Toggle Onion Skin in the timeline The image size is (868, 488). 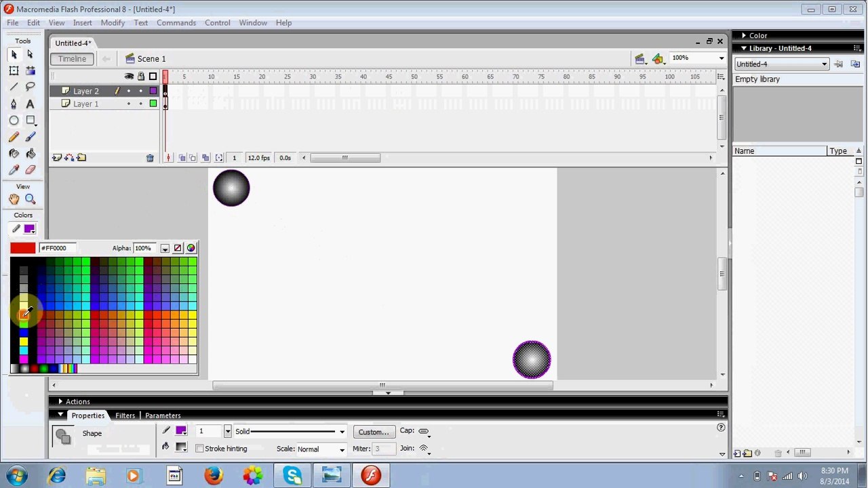pyautogui.click(x=182, y=158)
